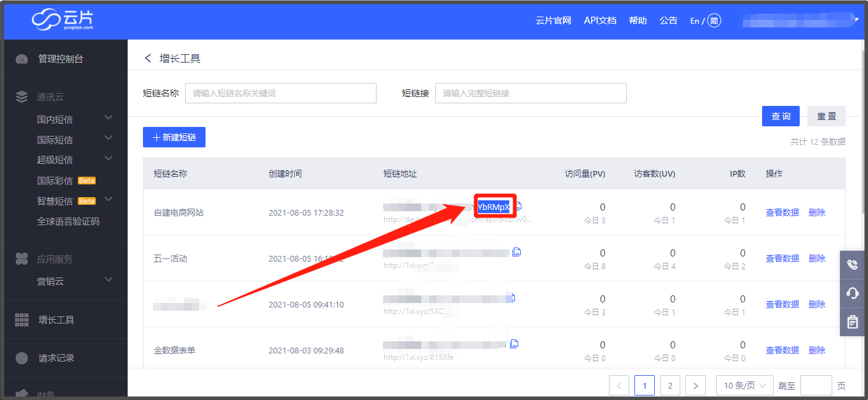Copy short link of 金数据表单 row
The width and height of the screenshot is (868, 400).
click(x=514, y=344)
